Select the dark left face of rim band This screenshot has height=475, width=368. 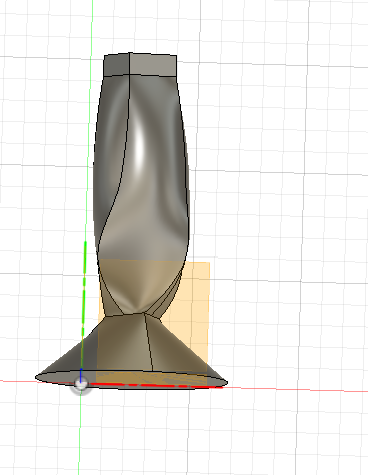coord(117,65)
